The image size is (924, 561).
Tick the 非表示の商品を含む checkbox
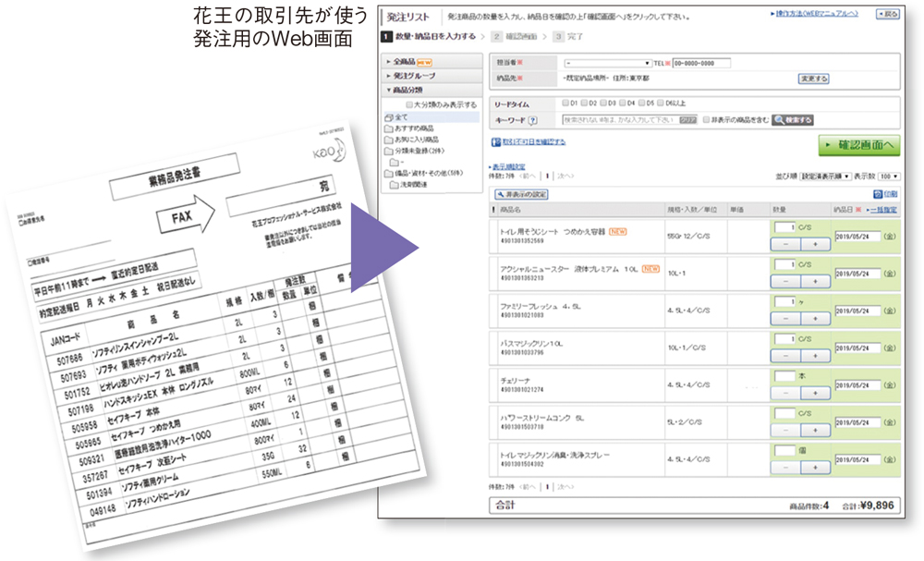click(706, 120)
